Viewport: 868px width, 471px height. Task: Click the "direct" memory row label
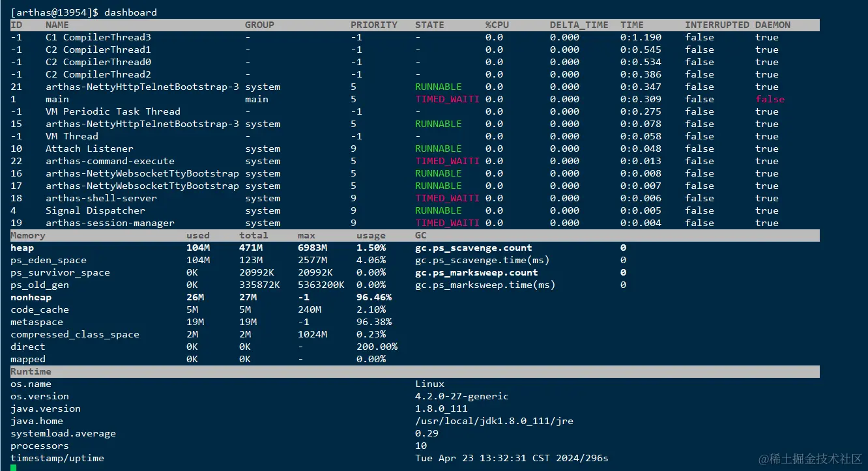coord(28,347)
